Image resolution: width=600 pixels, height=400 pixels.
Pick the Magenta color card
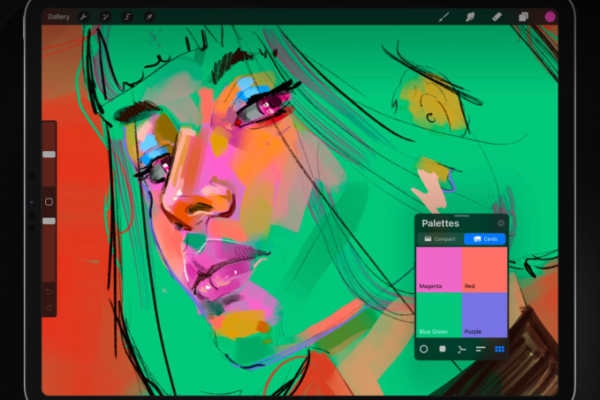pos(439,269)
